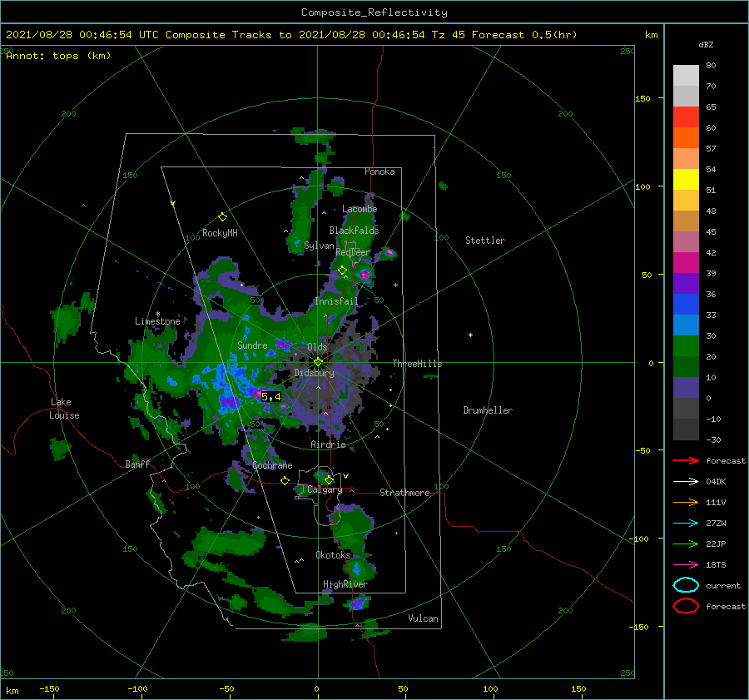Select the magenta 18TS track arrow
Screen dimensions: 749x700
pyautogui.click(x=686, y=565)
